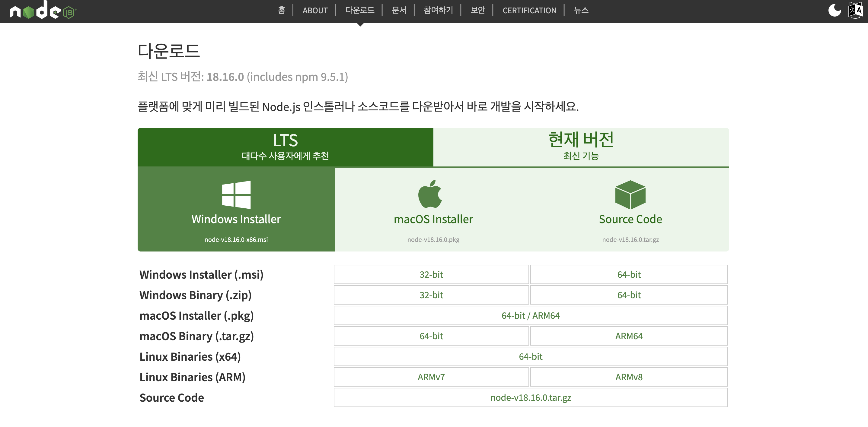Screen dimensions: 868x427
Task: Open the 뉴스 navigation item
Action: pos(581,11)
